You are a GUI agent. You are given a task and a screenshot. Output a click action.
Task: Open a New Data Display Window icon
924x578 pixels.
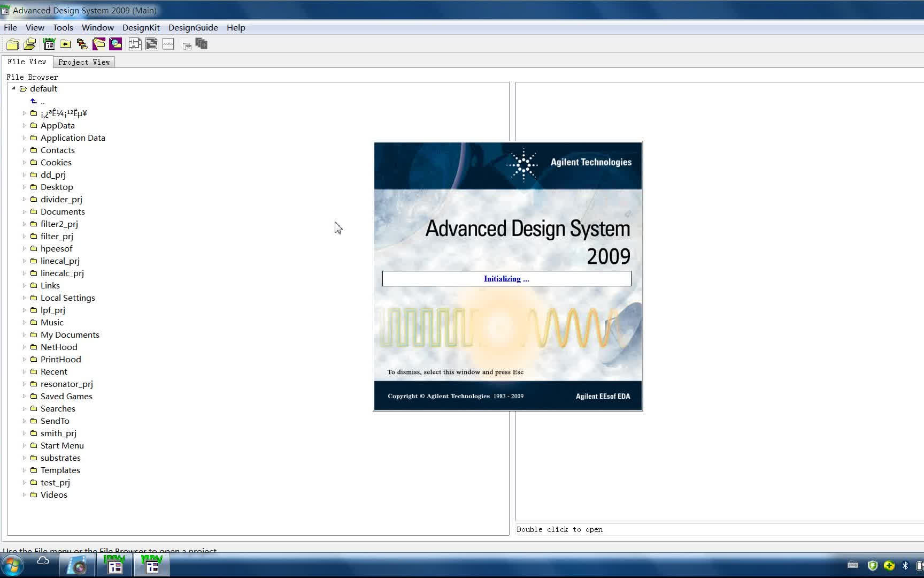168,44
